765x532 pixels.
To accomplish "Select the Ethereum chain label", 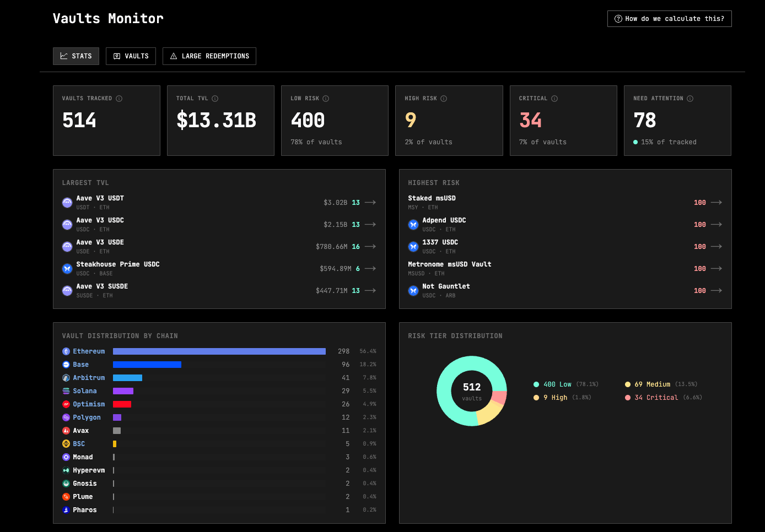I will pos(89,351).
